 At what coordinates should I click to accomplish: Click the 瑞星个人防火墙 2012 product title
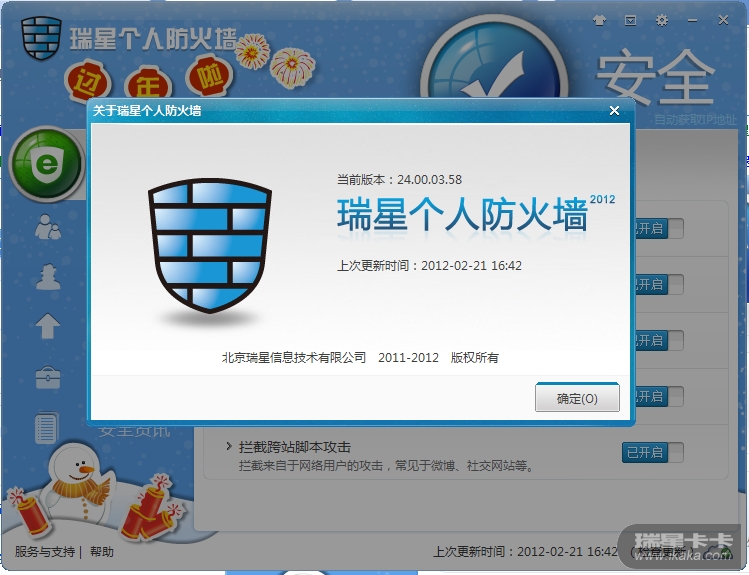[x=475, y=214]
